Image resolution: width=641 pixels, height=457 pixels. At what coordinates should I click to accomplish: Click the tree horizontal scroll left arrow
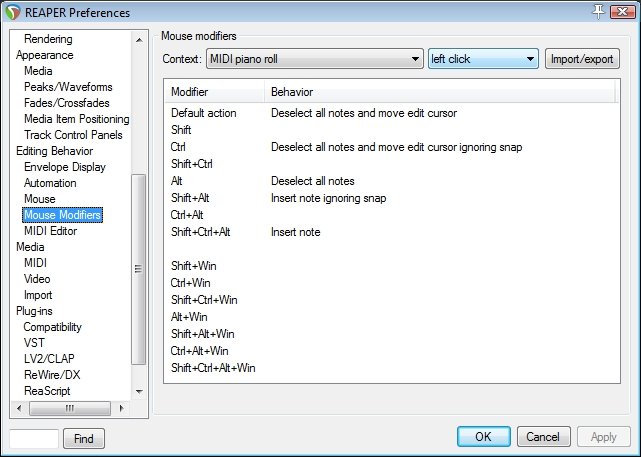click(x=19, y=408)
